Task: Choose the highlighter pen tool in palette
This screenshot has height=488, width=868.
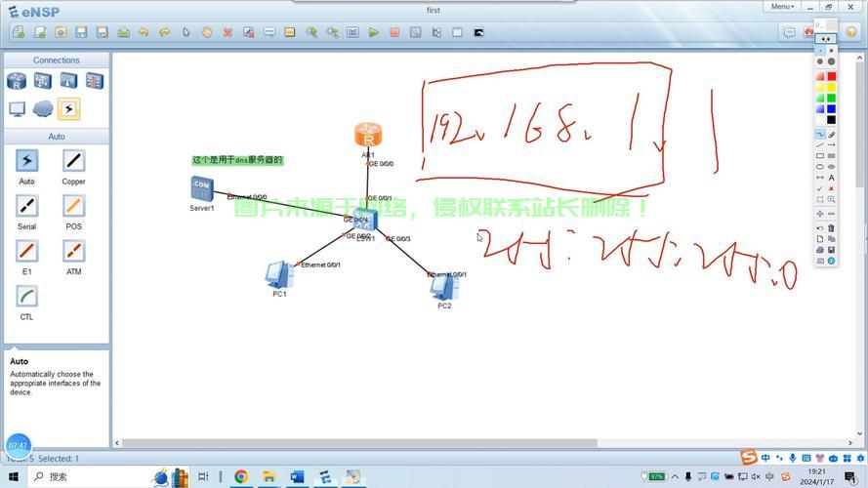Action: click(832, 135)
